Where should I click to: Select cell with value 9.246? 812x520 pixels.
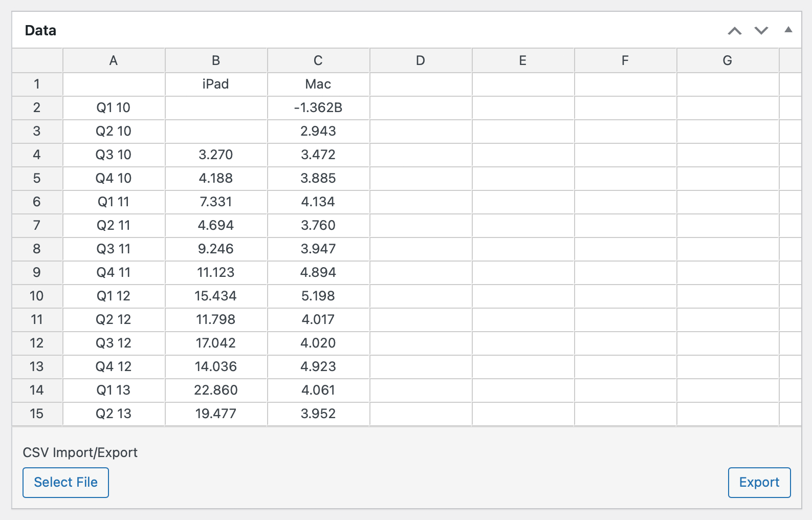[216, 249]
